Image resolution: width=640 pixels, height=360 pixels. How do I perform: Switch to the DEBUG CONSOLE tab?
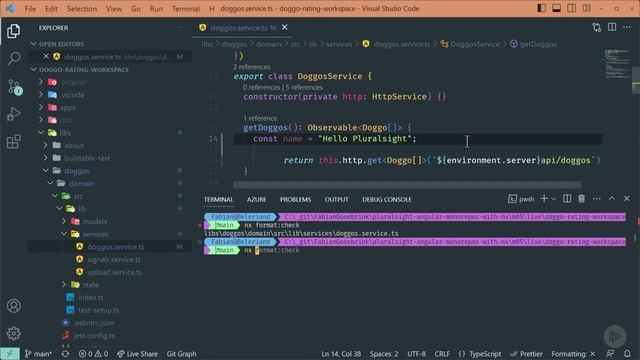[x=387, y=199]
